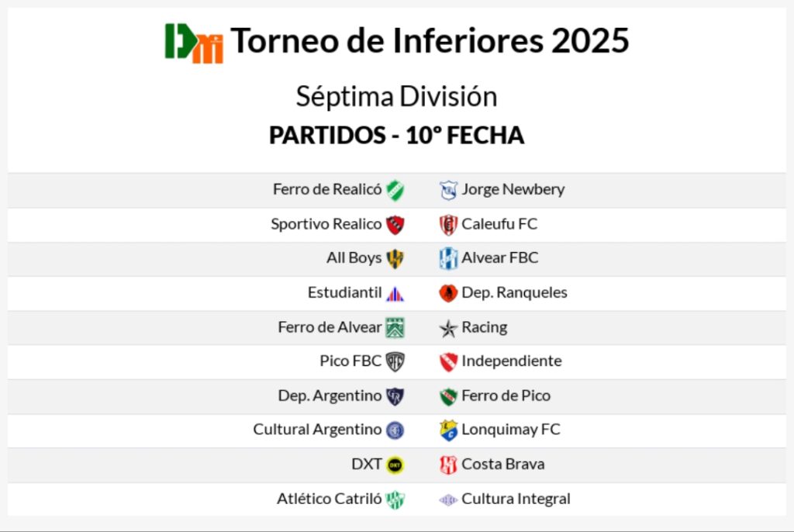Open the Caleufu FC team link
This screenshot has height=532, width=794.
click(x=499, y=224)
